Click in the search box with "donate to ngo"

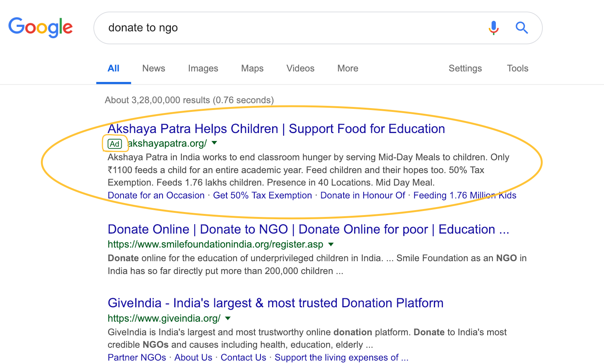click(287, 28)
